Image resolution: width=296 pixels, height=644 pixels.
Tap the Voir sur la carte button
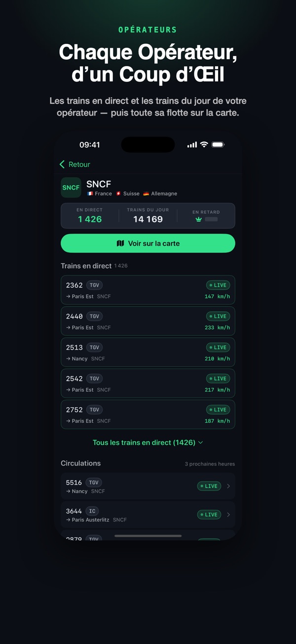[148, 243]
